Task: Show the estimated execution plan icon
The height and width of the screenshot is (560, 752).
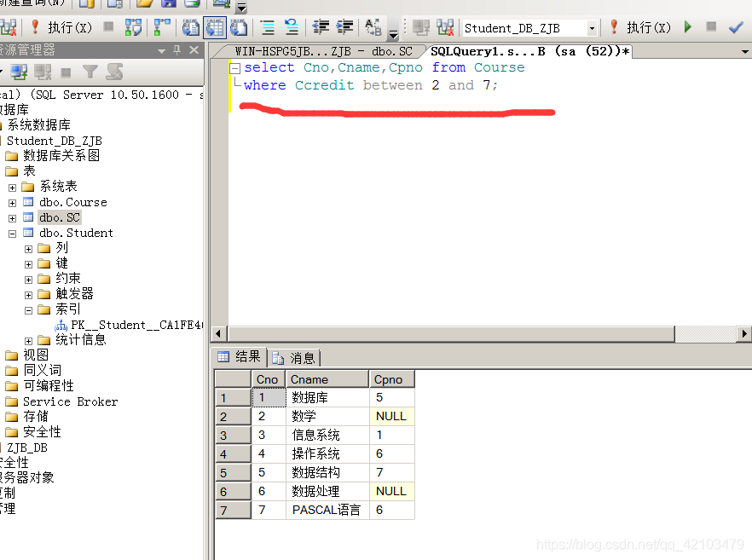Action: [133, 27]
